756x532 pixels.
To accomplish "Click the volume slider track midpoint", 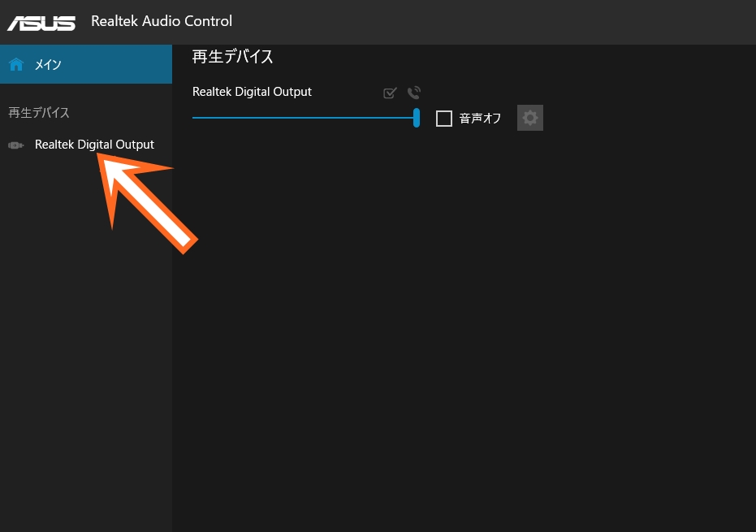I will click(305, 118).
